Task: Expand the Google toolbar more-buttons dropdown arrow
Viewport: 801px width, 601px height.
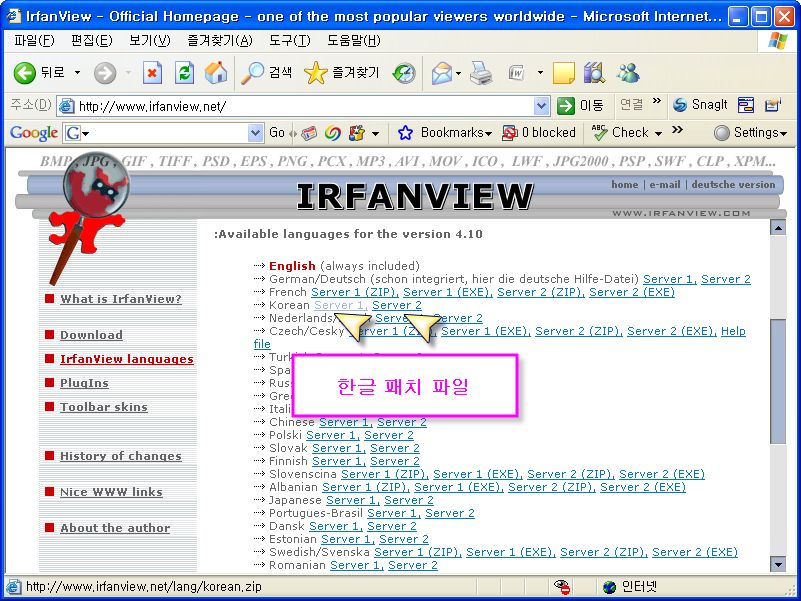Action: coord(375,134)
